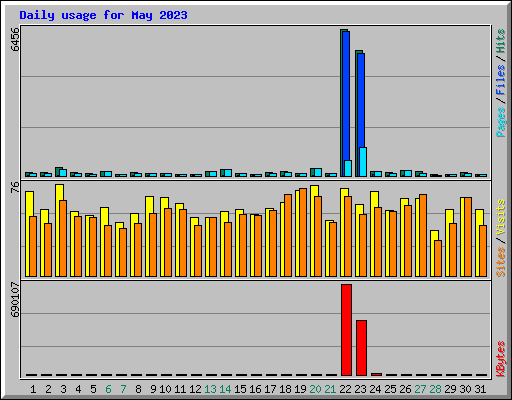512x400 pixels.
Task: Click green weekend day label 28
Action: (435, 389)
